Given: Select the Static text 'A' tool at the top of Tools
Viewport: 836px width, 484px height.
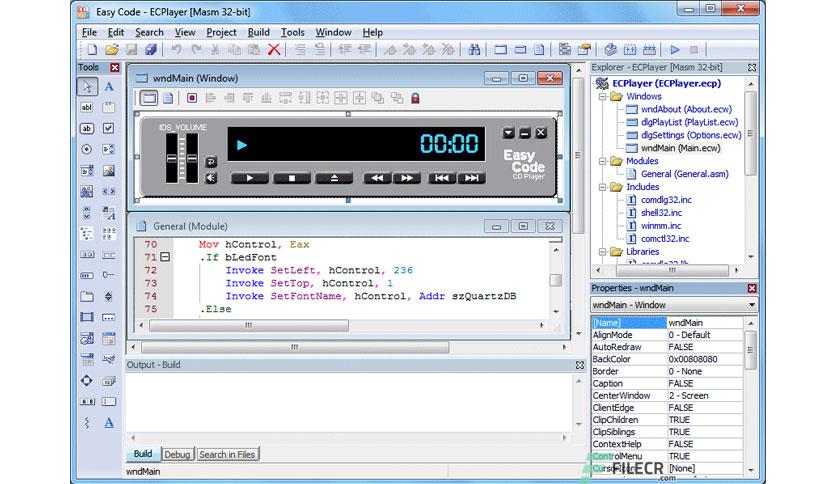Looking at the screenshot, I should pyautogui.click(x=109, y=86).
